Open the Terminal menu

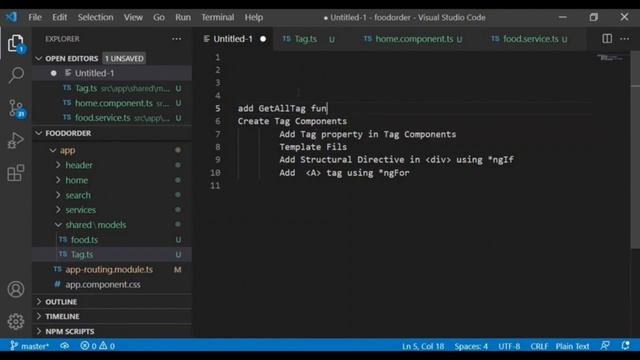pos(218,17)
